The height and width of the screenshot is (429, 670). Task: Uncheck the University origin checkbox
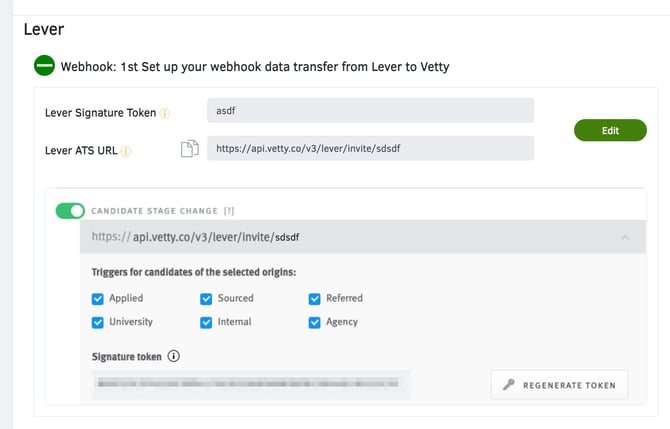[x=98, y=322]
